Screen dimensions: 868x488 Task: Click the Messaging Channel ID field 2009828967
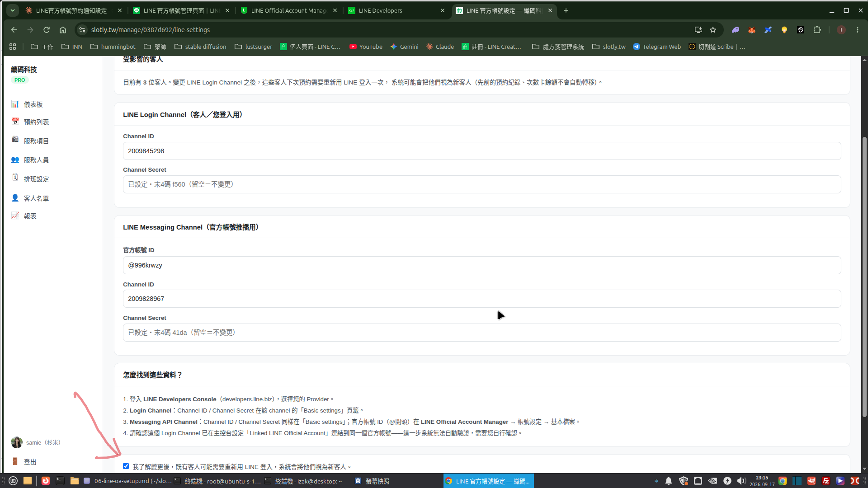(482, 299)
